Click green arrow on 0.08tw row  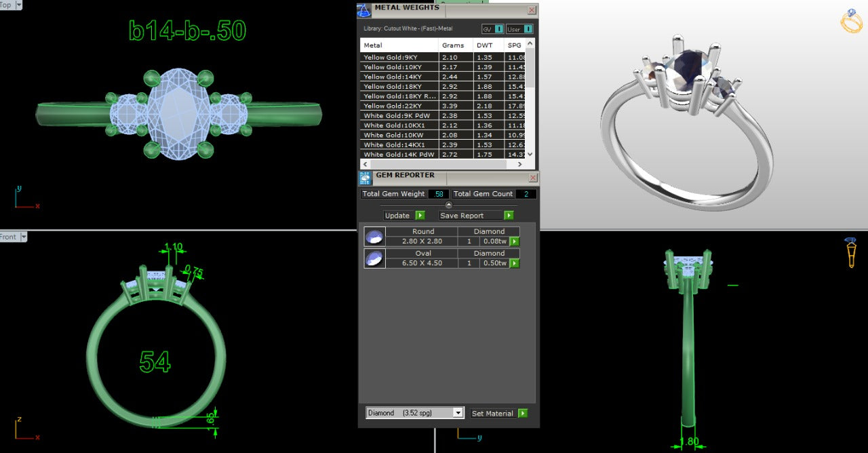tap(515, 241)
